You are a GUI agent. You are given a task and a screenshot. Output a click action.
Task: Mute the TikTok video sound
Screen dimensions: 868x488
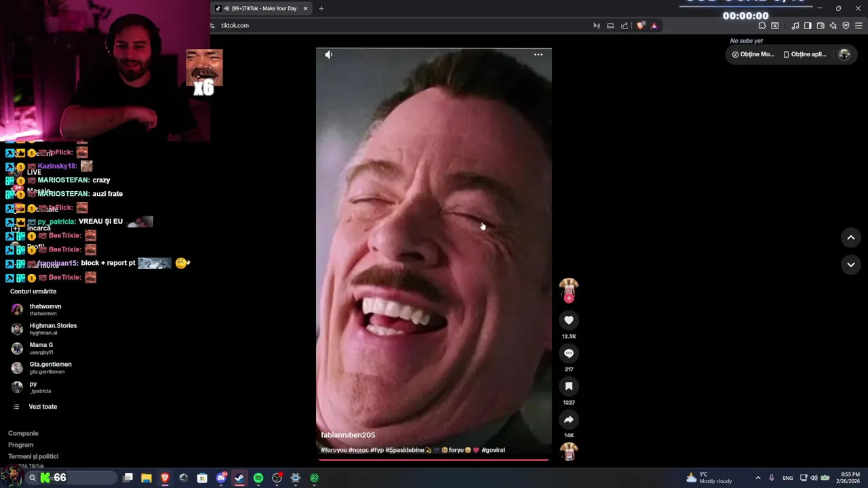328,55
